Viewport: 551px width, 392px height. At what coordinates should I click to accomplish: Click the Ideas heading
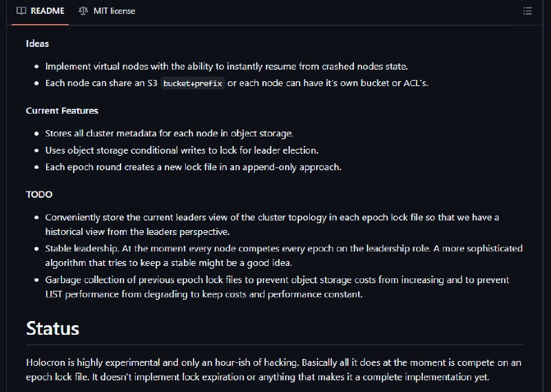[x=37, y=43]
